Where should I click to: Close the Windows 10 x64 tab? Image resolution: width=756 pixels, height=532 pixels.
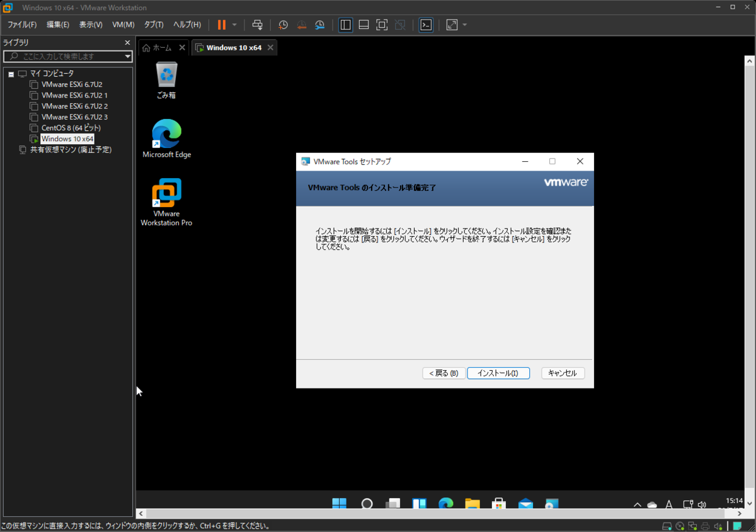[x=270, y=47]
